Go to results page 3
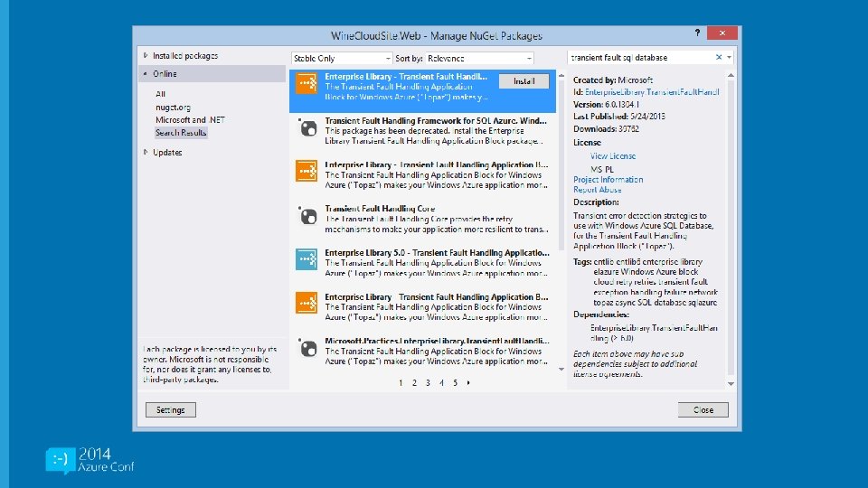 coord(428,383)
